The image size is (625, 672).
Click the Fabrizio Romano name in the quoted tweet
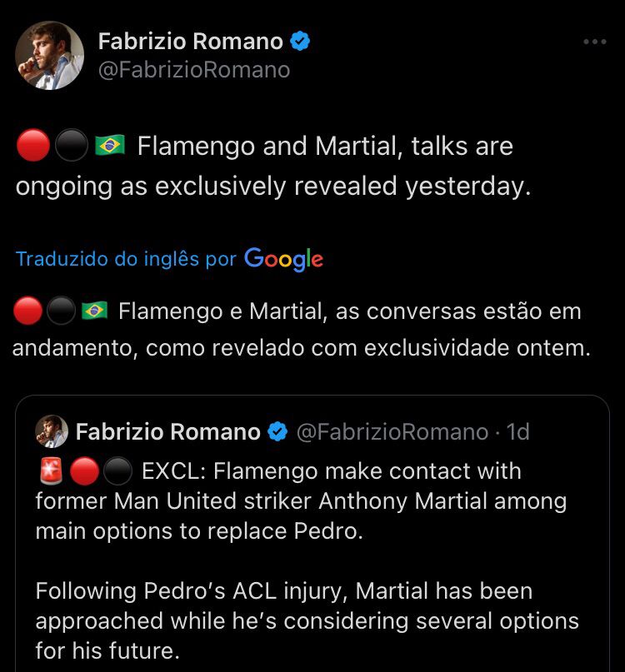point(167,431)
